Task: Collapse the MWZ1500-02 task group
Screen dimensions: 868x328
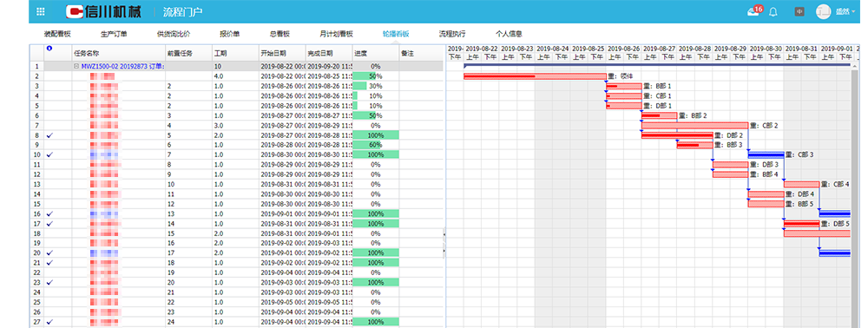Action: pos(76,66)
